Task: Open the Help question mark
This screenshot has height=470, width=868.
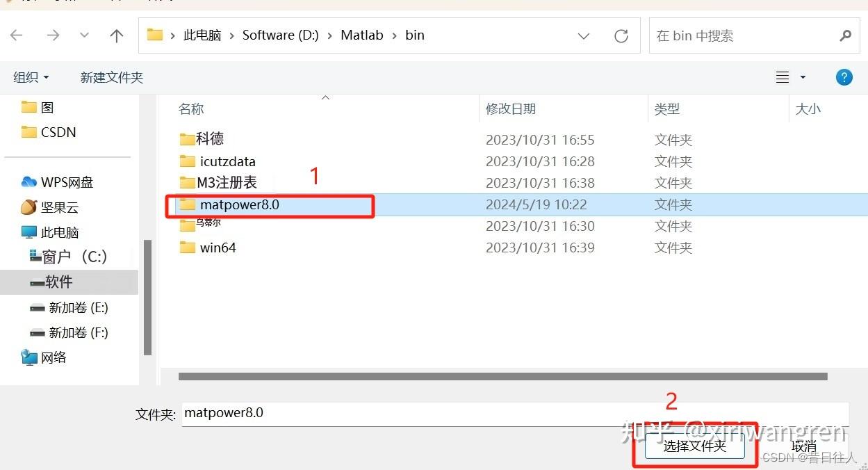Action: [x=844, y=76]
